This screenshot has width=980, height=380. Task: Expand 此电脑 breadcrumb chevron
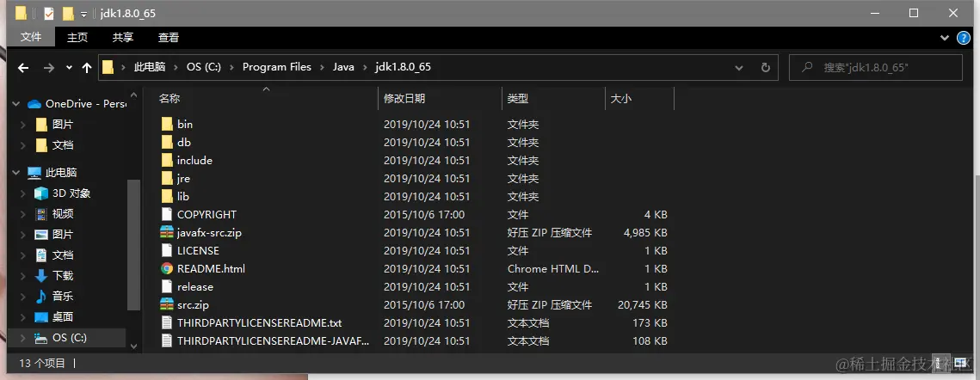click(176, 68)
